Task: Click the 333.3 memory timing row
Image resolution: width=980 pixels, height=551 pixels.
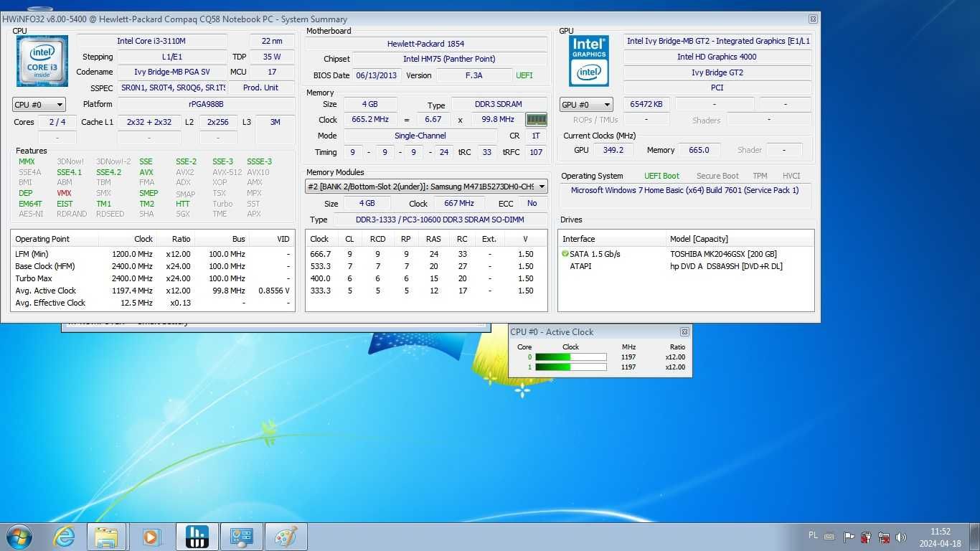Action: [426, 291]
